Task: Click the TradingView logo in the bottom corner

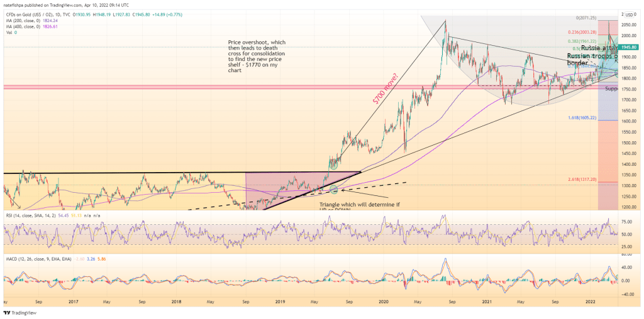Action: (18, 312)
